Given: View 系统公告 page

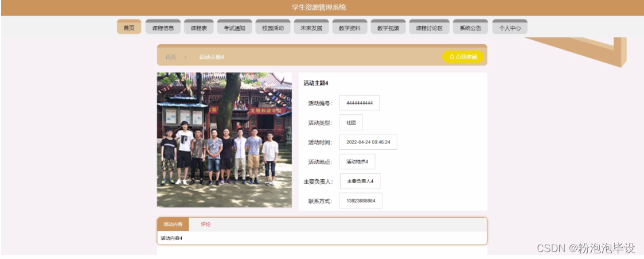Looking at the screenshot, I should [471, 27].
